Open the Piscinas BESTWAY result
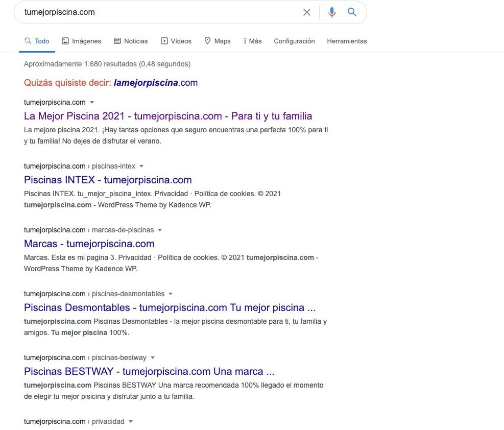Image resolution: width=504 pixels, height=430 pixels. coord(149,371)
